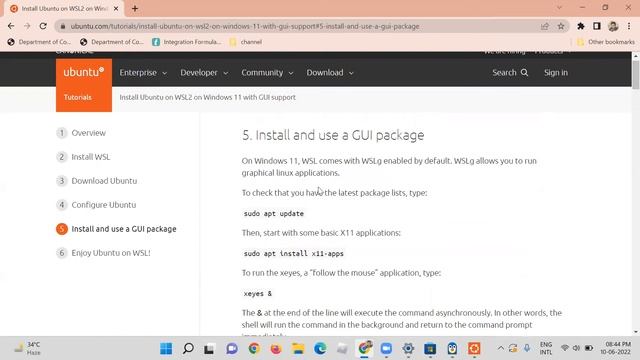Open Task View on taskbar
The width and height of the screenshot is (640, 360).
(x=209, y=348)
